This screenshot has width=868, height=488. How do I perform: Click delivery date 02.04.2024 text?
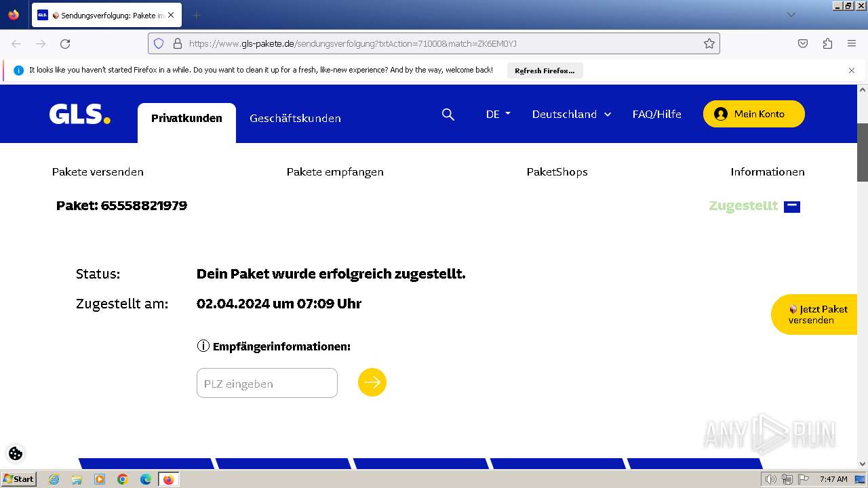point(233,304)
